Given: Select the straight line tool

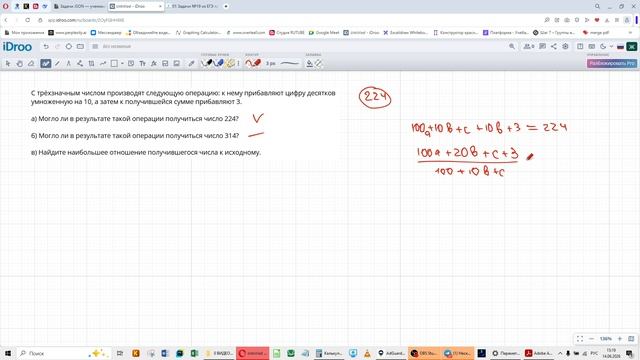Looking at the screenshot, I should 57,64.
